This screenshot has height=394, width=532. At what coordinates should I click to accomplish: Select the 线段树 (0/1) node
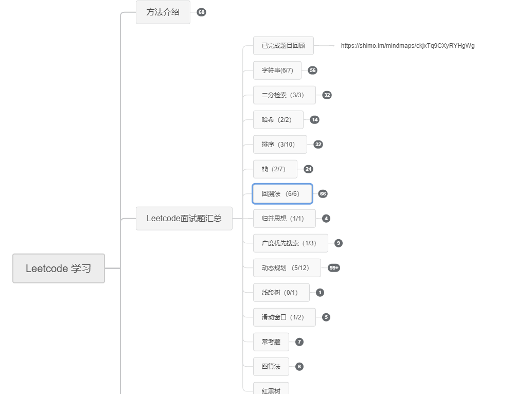pos(281,293)
